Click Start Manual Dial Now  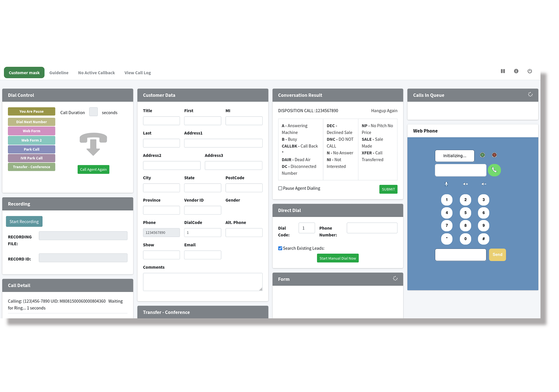(x=337, y=258)
